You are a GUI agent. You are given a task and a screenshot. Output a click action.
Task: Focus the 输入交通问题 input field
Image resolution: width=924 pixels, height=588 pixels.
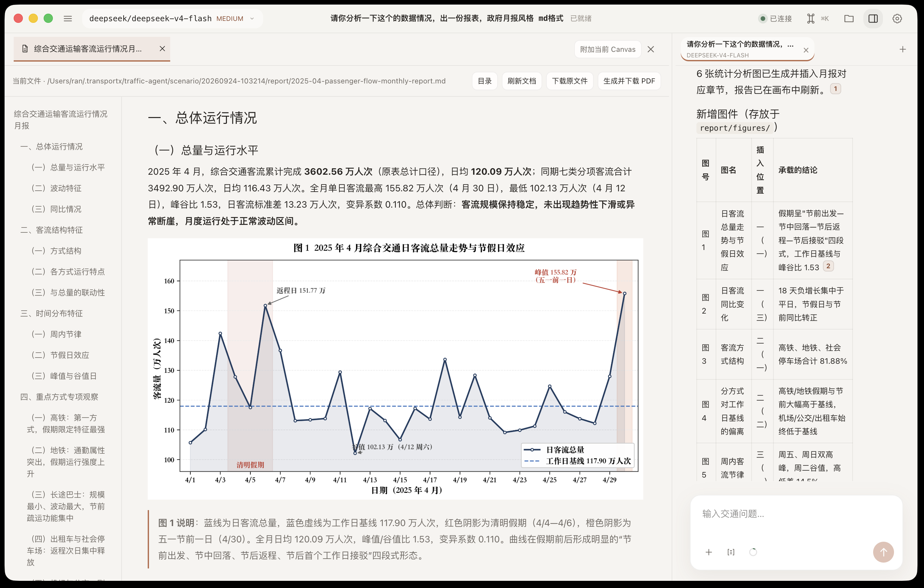coord(796,514)
